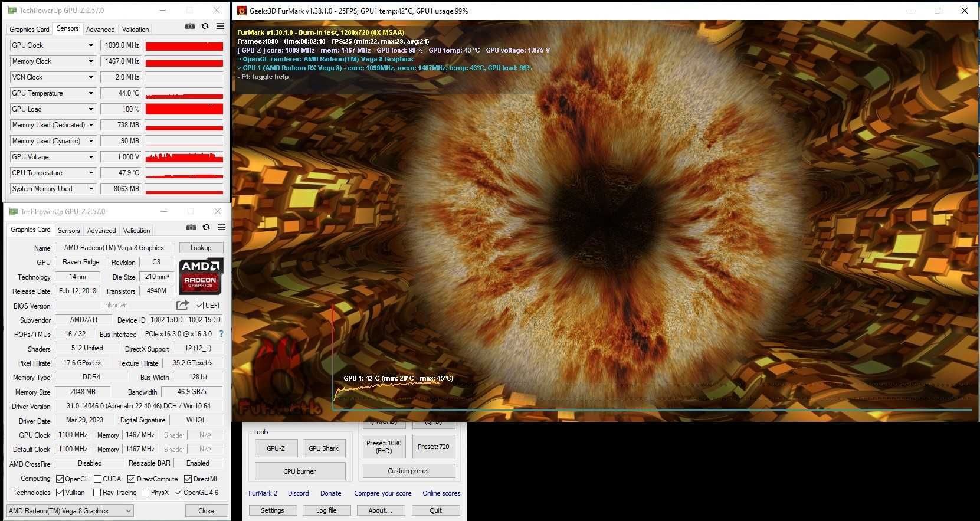Open hamburger menu in Graphics Card window
The height and width of the screenshot is (521, 980).
[221, 227]
